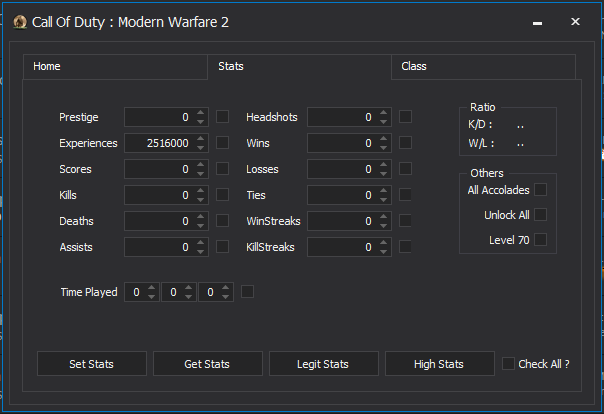The image size is (604, 414).
Task: Decrease Experiences with the down arrow
Action: [x=200, y=148]
